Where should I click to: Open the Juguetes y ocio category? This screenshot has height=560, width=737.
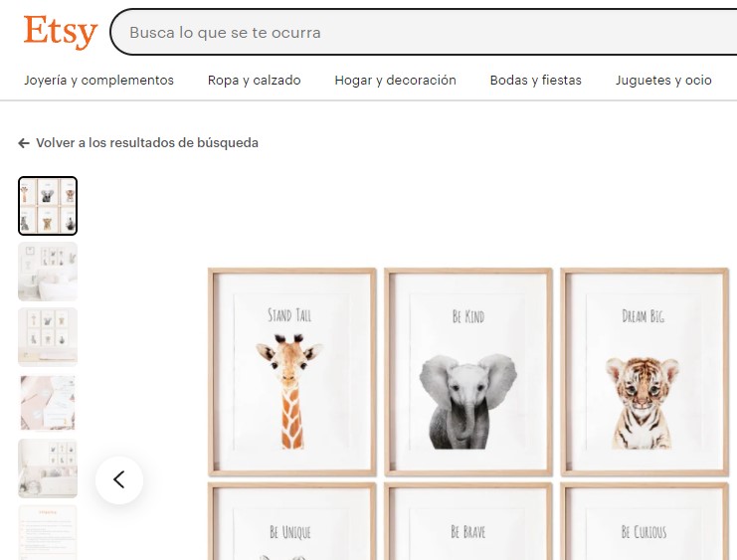click(663, 81)
